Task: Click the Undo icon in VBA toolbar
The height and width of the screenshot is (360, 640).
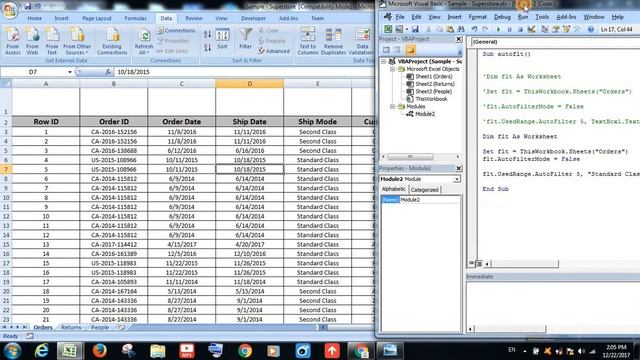Action: pos(474,29)
